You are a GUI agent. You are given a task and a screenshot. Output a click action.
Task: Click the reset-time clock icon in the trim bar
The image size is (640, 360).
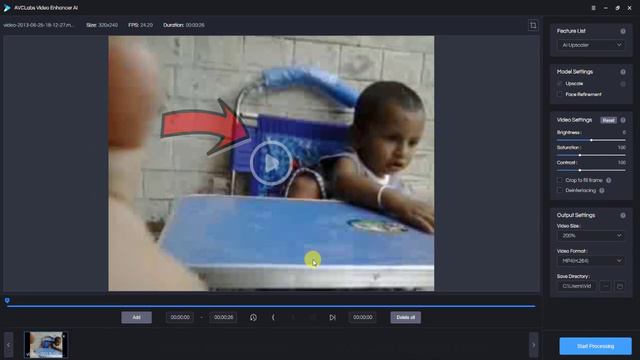click(253, 317)
